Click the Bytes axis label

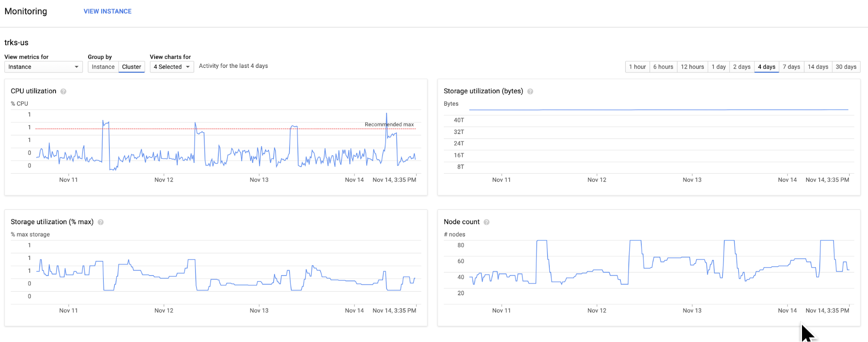(x=451, y=104)
